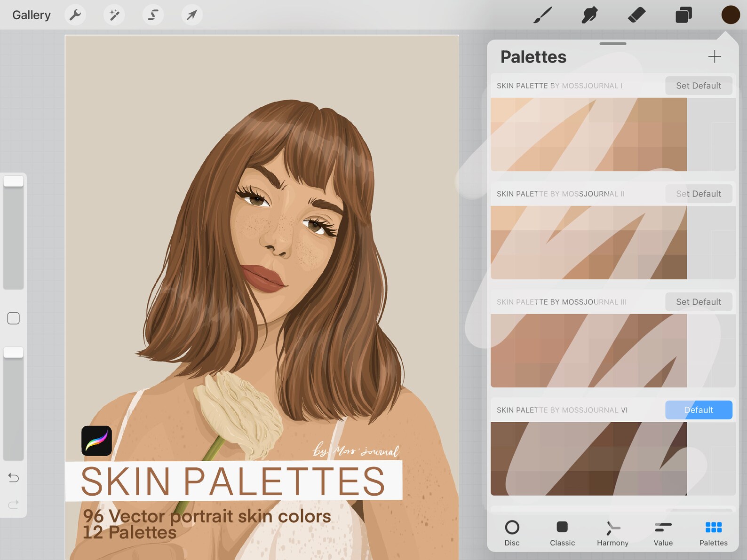Select palette title SKIN PALETTE BY MOSSJOURNAL VI
The image size is (747, 560).
click(562, 410)
